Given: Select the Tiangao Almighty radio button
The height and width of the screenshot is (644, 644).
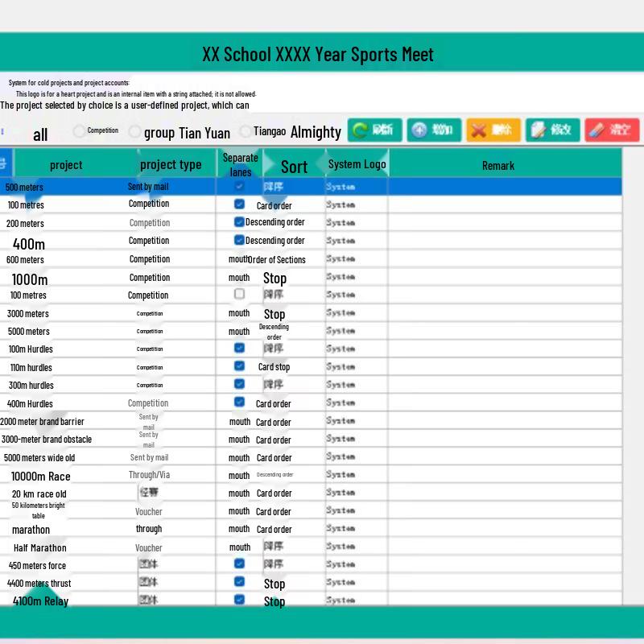Looking at the screenshot, I should point(246,131).
